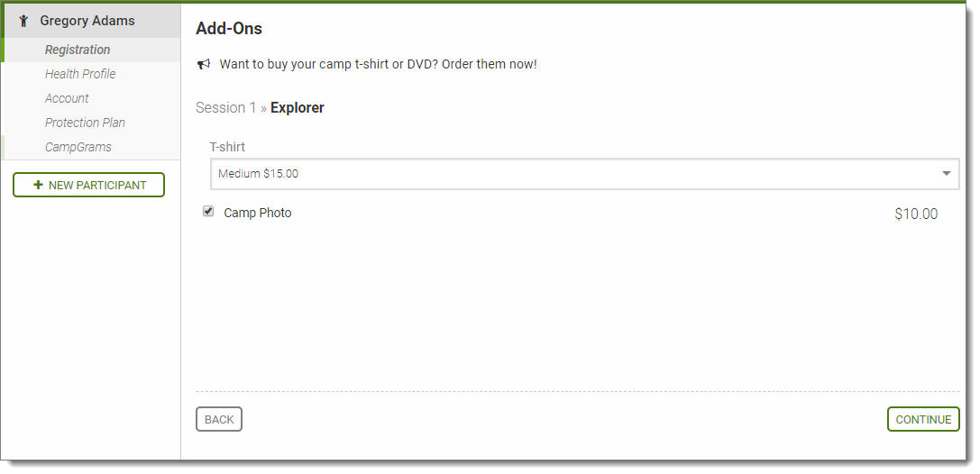Click the Add-Ons page heading
The width and height of the screenshot is (980, 474).
[229, 29]
